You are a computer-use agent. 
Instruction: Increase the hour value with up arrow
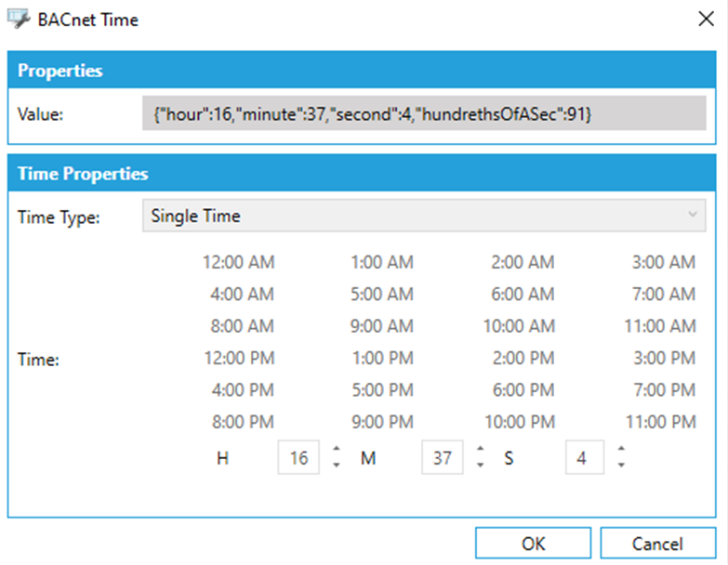pos(337,451)
